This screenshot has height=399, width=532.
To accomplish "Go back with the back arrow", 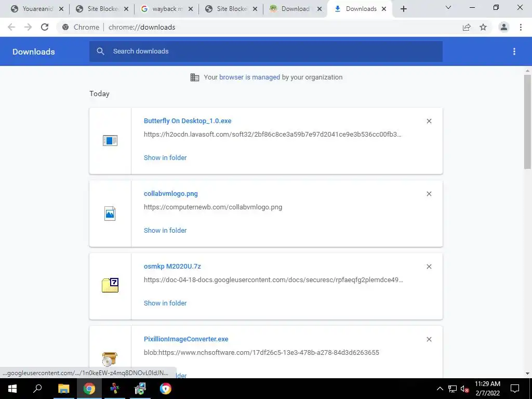I will click(x=11, y=27).
